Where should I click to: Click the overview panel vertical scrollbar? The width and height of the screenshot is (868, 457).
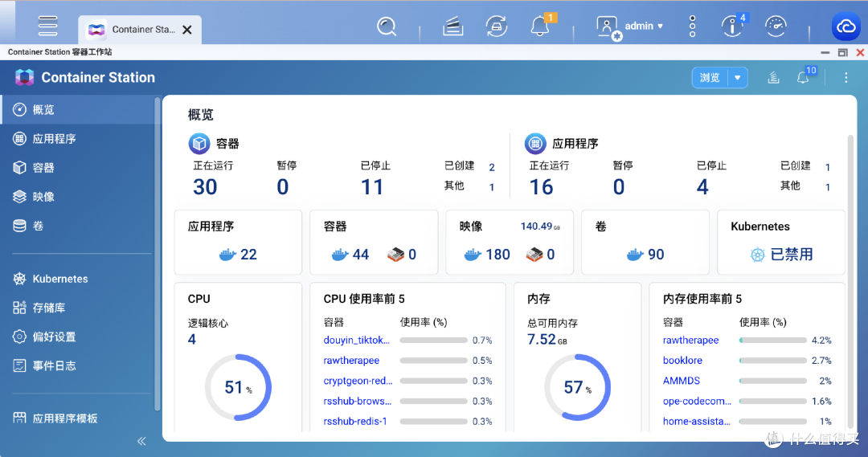[x=851, y=282]
